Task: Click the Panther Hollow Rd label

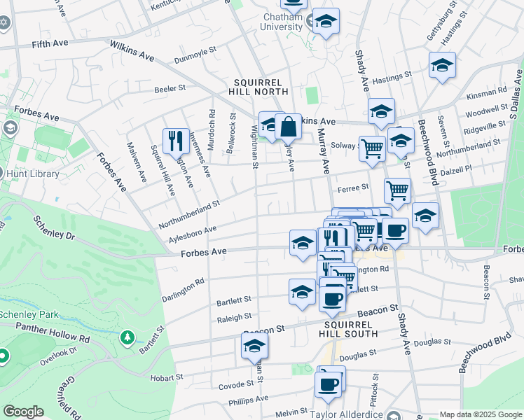Action: (x=53, y=332)
